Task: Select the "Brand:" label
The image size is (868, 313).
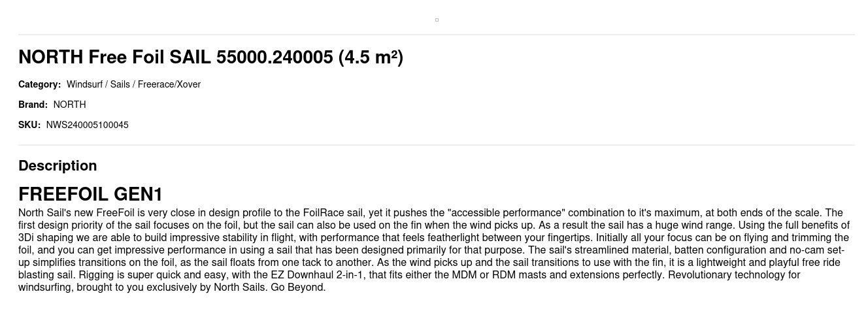Action: 33,105
